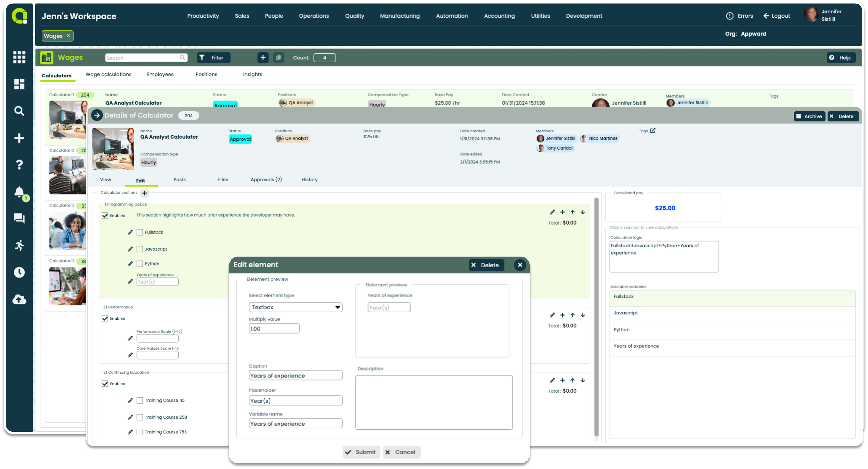Check Training Course 258
Image resolution: width=868 pixels, height=469 pixels.
(x=140, y=417)
